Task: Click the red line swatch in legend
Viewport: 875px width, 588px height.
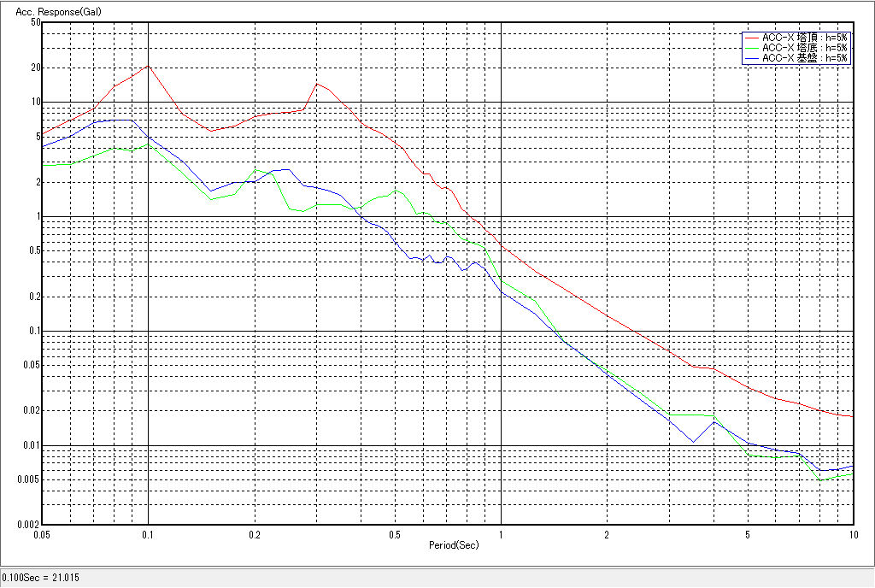Action: click(x=752, y=38)
